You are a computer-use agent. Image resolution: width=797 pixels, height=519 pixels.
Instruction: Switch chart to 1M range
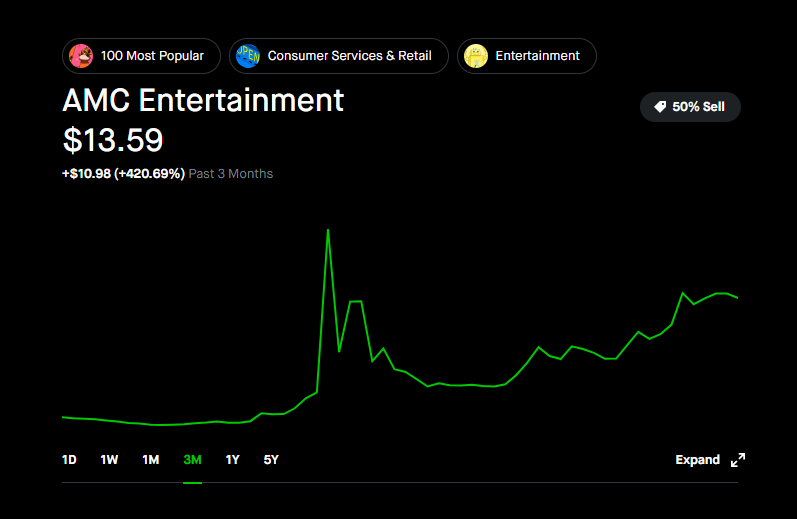click(x=151, y=460)
